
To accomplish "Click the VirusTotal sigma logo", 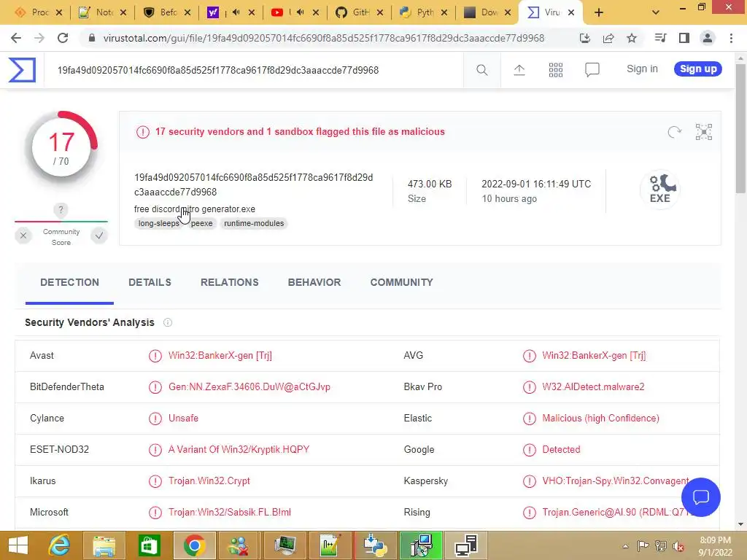I will pos(22,70).
